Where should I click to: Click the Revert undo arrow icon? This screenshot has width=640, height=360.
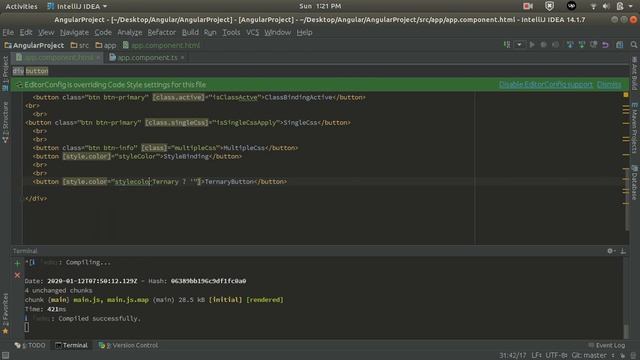click(605, 44)
